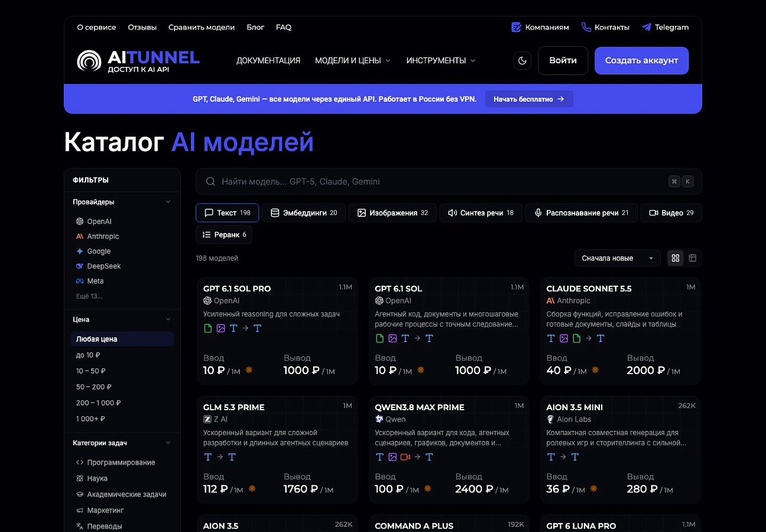Viewport: 766px width, 532px height.
Task: Select the Синтез речи 18 tab
Action: click(481, 213)
